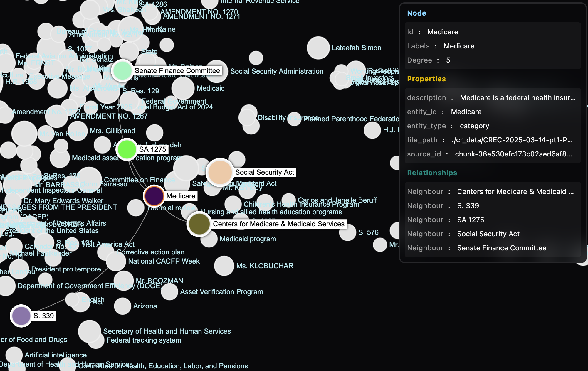Viewport: 588px width, 371px height.
Task: Click the Department of Government Efficiency (DOGE) label
Action: pos(90,286)
